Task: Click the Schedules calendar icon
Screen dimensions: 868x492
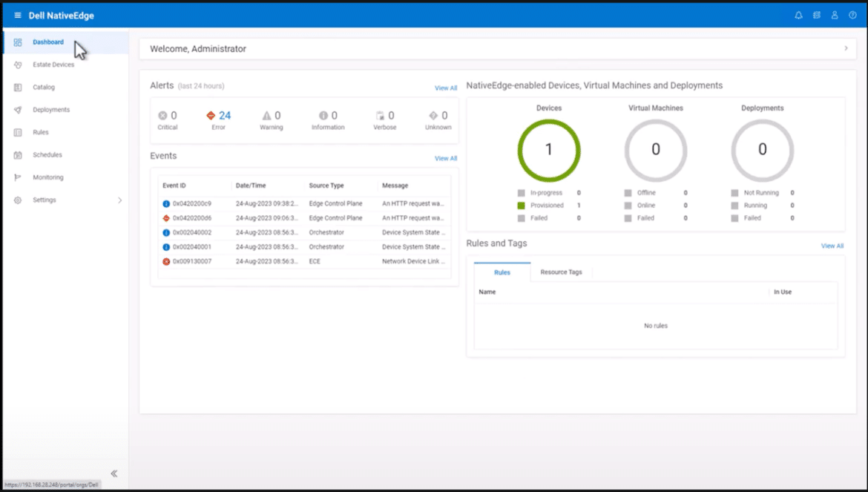Action: [18, 155]
